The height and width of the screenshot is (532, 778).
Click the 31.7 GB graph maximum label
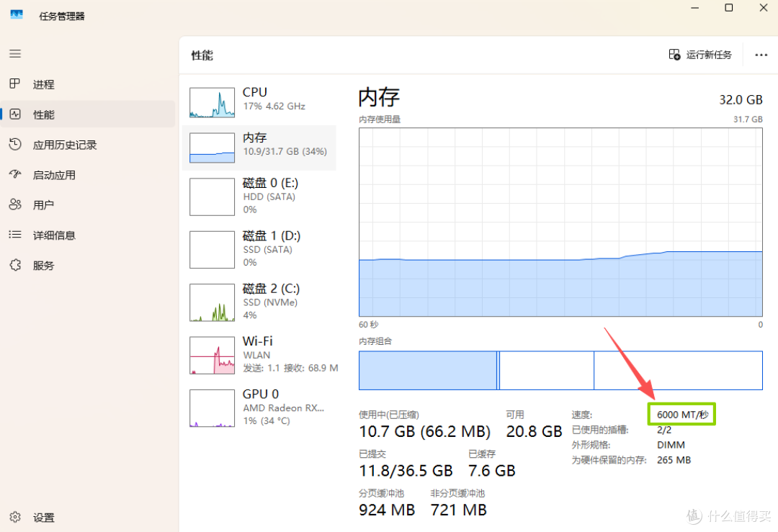(748, 120)
